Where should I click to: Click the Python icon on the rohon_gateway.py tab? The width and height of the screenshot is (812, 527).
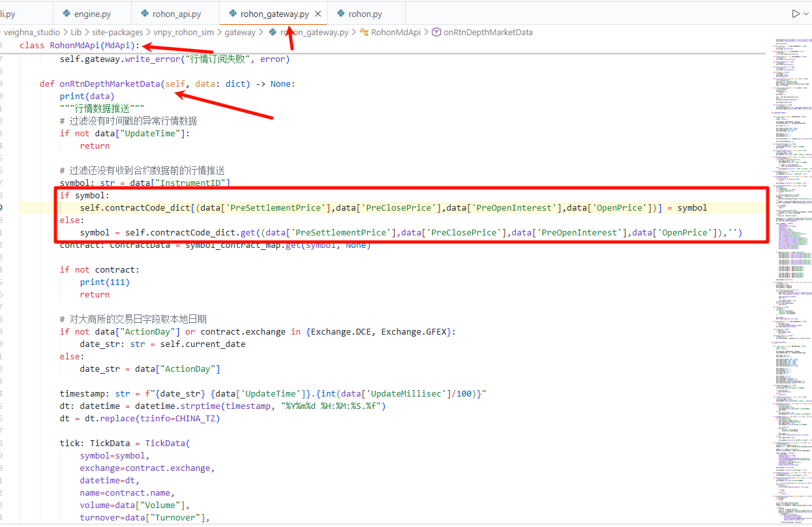[233, 14]
